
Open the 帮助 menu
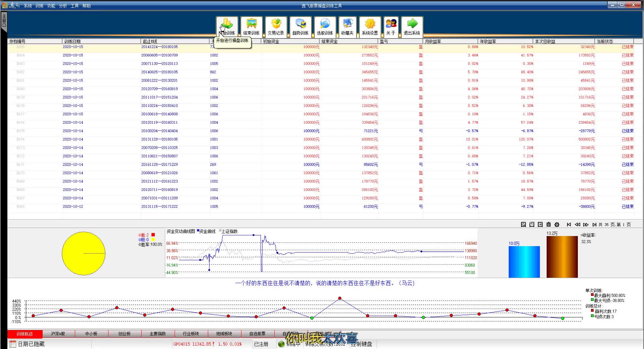pos(86,6)
